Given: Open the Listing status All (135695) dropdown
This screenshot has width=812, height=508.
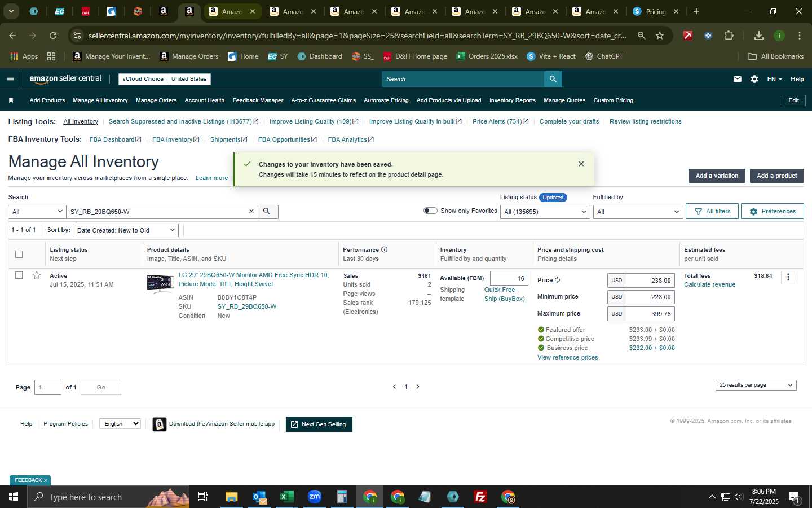Looking at the screenshot, I should coord(545,212).
